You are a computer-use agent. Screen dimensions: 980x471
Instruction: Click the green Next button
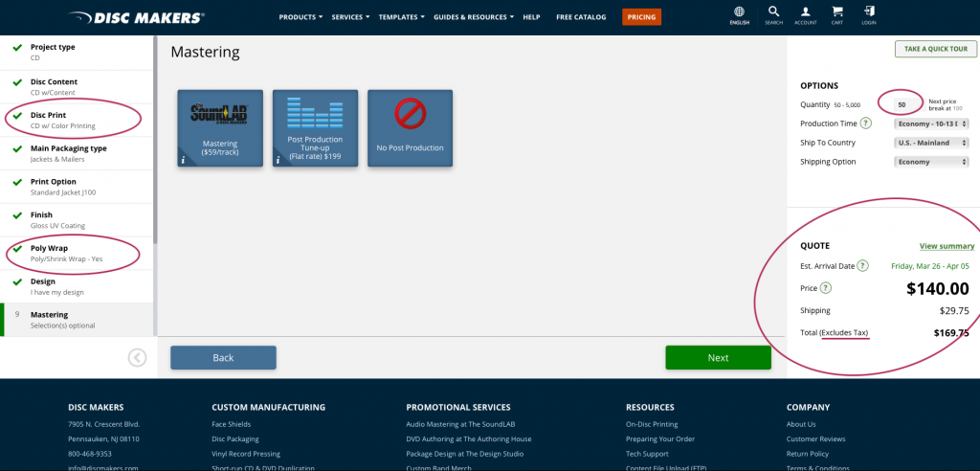click(718, 357)
